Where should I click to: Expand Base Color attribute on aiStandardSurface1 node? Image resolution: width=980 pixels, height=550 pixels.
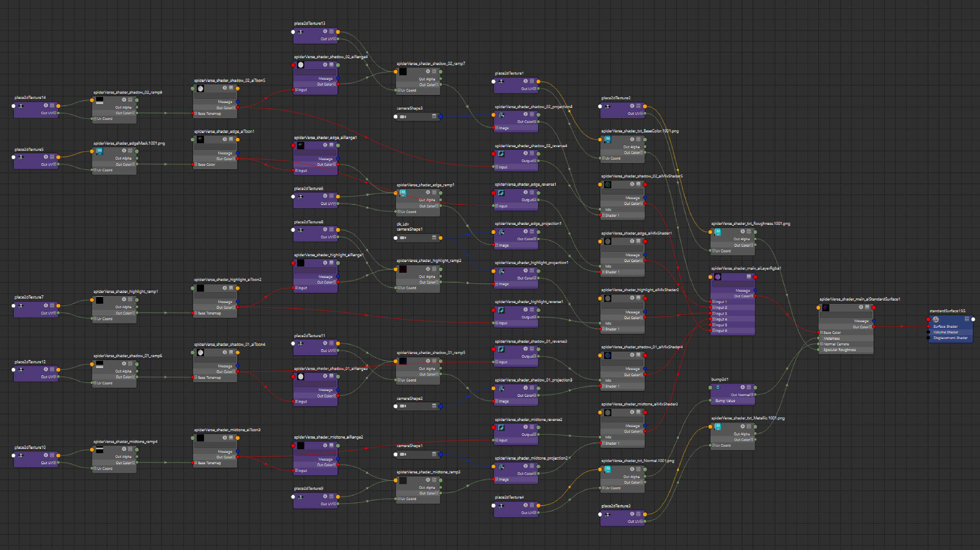pos(822,332)
